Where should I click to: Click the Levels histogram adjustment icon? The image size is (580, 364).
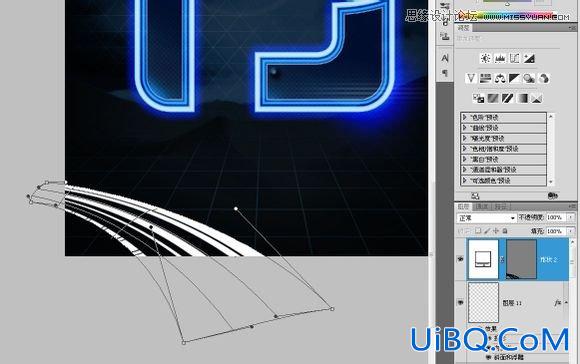(x=500, y=58)
